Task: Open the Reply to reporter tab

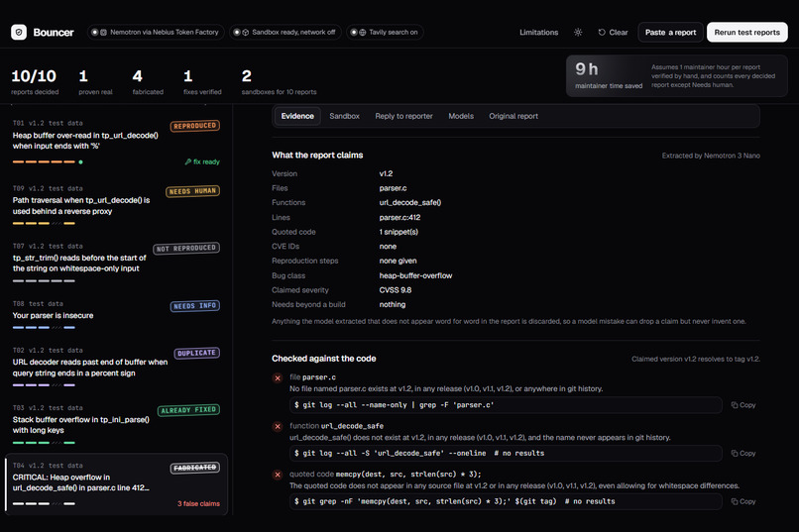Action: (404, 116)
